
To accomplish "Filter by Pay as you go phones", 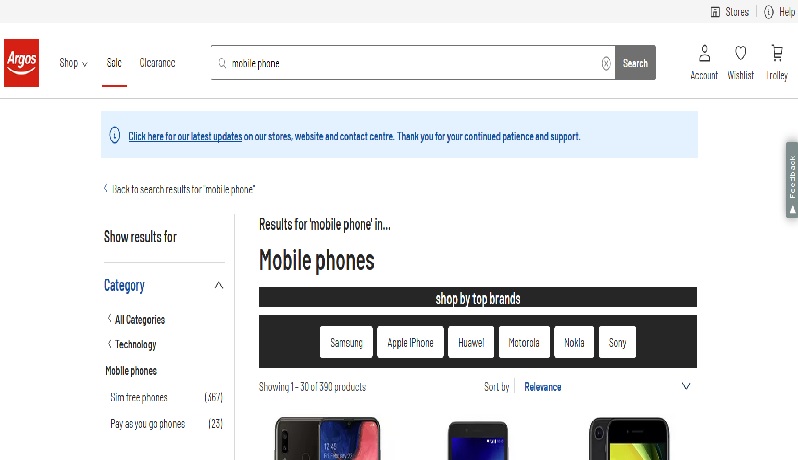I will coord(148,424).
